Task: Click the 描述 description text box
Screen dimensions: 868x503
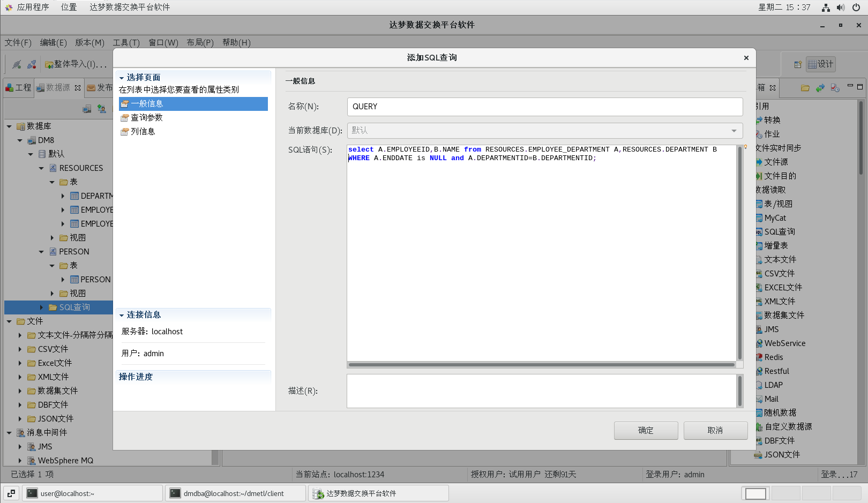Action: click(x=542, y=391)
